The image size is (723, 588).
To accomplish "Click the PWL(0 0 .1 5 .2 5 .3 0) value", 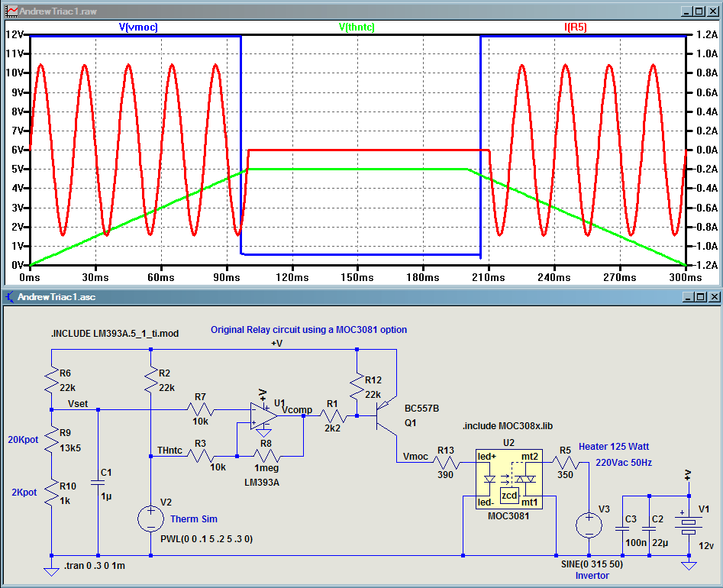I will pyautogui.click(x=207, y=538).
